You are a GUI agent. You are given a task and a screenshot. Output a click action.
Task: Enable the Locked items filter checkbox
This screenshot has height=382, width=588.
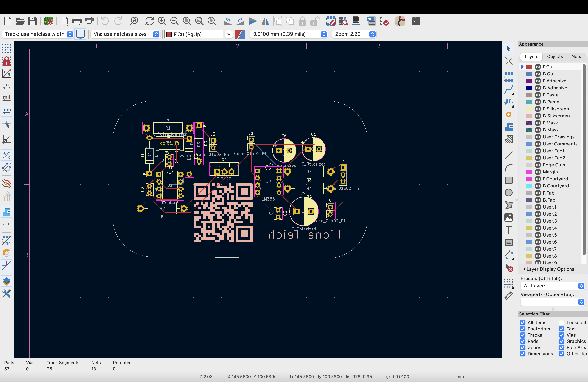(561, 322)
